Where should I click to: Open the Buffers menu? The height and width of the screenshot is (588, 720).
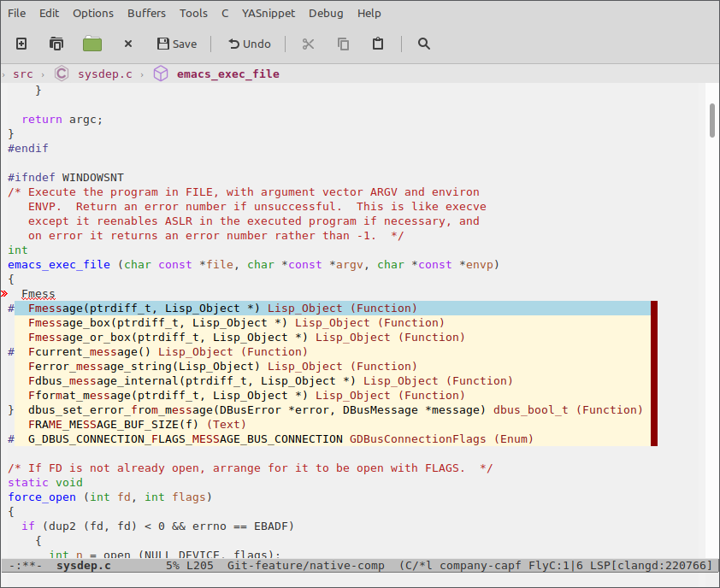(x=146, y=13)
